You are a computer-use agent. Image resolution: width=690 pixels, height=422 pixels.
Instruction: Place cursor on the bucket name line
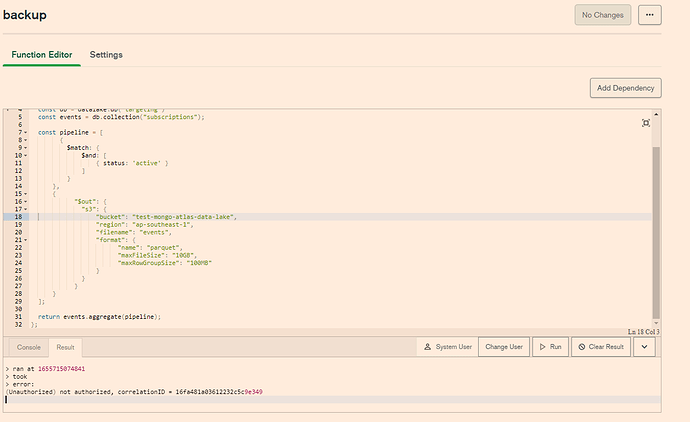click(x=165, y=217)
